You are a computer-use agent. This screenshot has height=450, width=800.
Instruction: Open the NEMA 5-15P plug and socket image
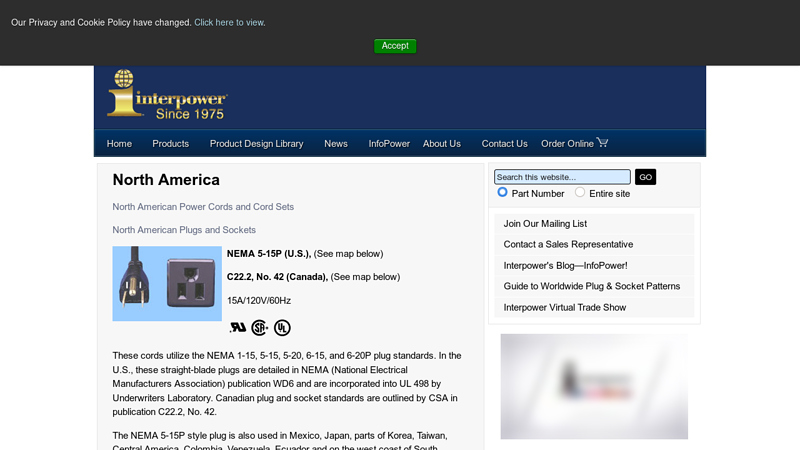pyautogui.click(x=167, y=283)
